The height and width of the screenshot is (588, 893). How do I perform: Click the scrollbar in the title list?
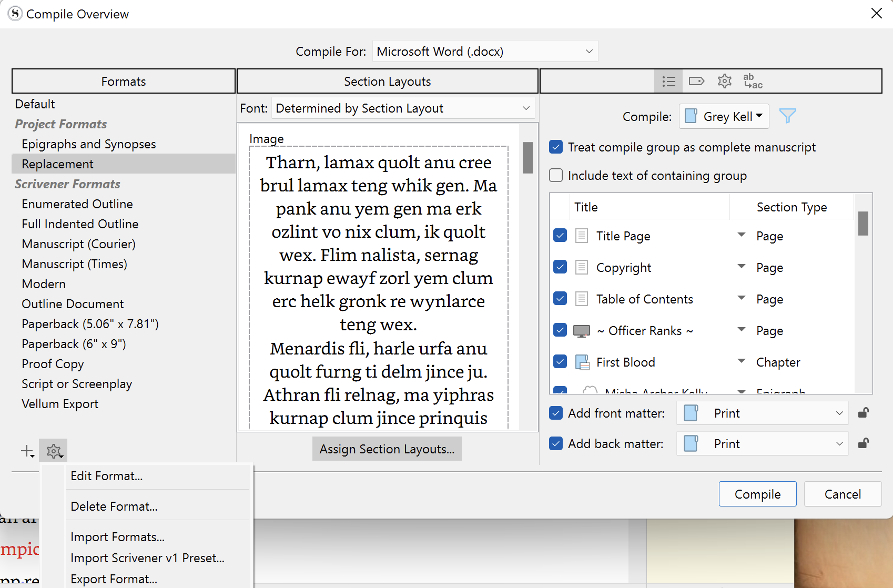click(x=862, y=224)
